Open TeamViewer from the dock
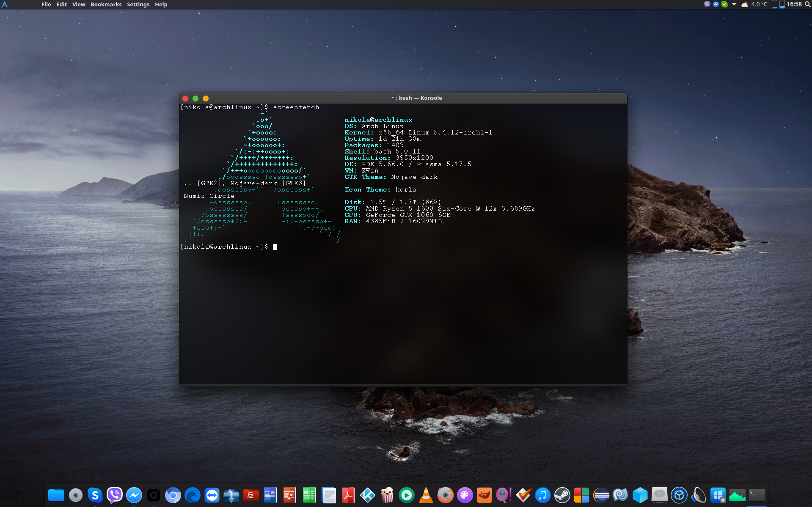 coord(212,495)
